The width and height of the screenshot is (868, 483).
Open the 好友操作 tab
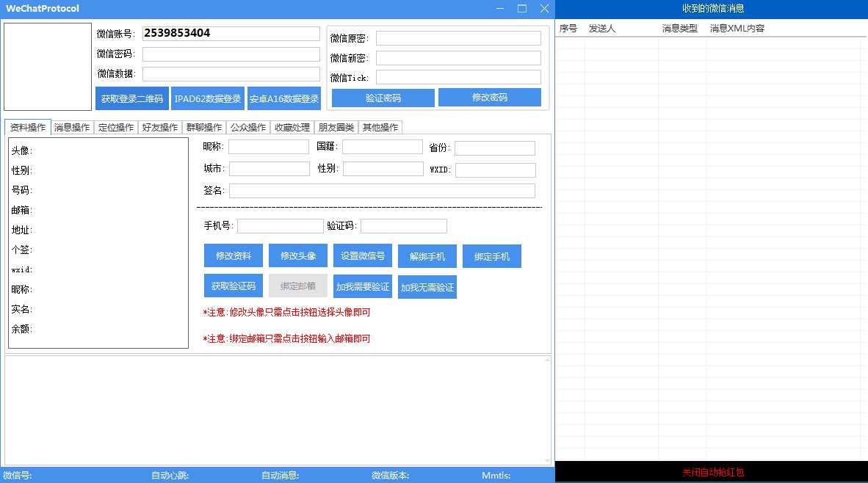[160, 127]
